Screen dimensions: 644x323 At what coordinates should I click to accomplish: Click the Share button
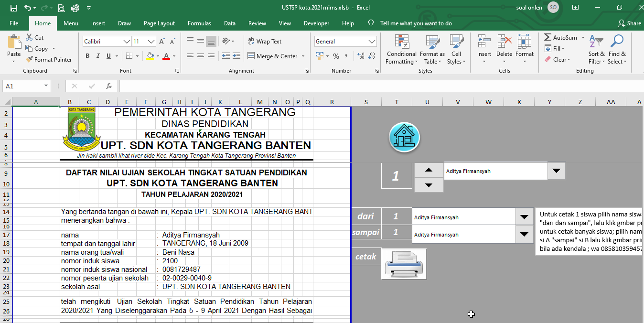pos(629,23)
